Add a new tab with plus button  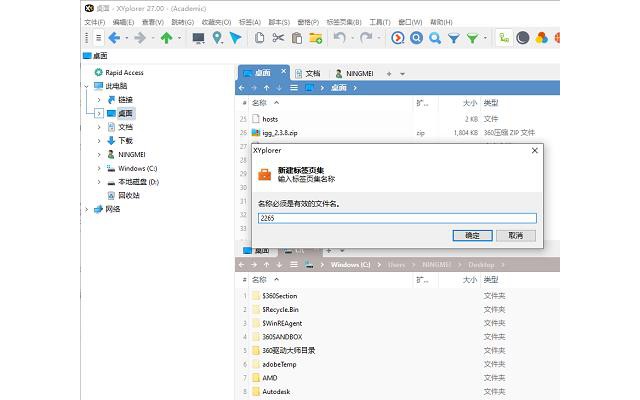(x=389, y=74)
